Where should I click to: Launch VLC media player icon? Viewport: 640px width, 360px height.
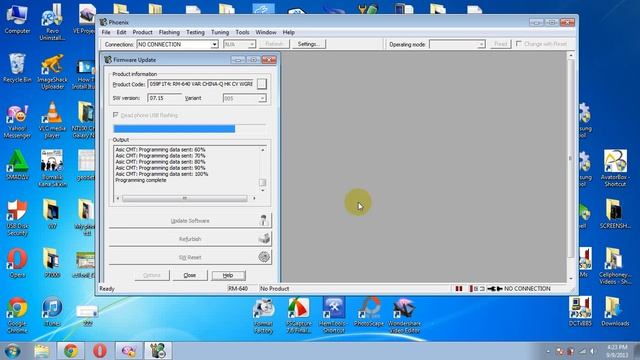click(52, 120)
